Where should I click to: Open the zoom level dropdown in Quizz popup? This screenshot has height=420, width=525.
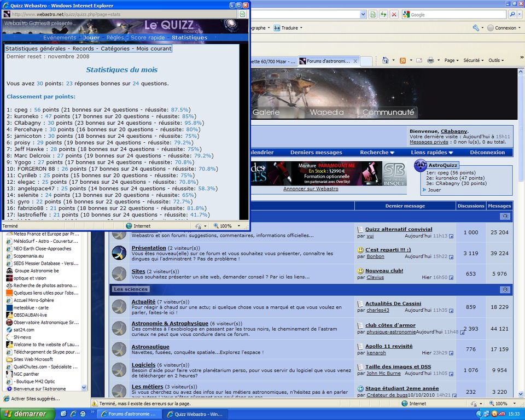239,226
